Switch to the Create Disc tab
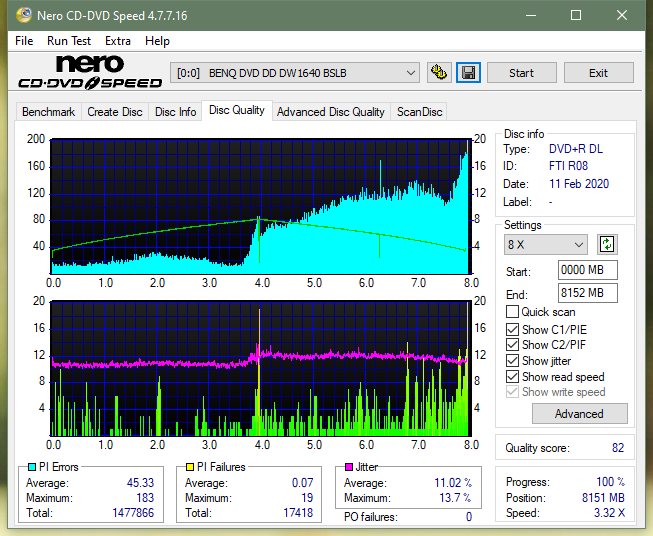Image resolution: width=653 pixels, height=536 pixels. 115,112
